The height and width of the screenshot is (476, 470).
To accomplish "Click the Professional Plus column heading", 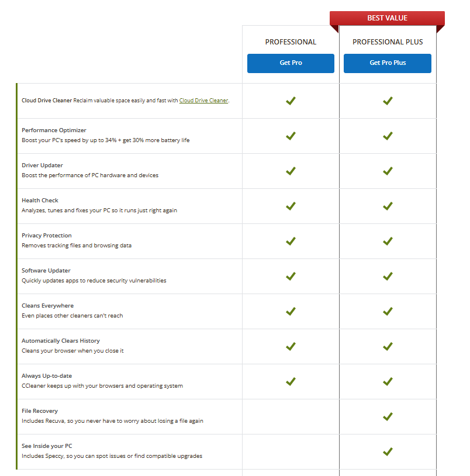I will pyautogui.click(x=387, y=42).
